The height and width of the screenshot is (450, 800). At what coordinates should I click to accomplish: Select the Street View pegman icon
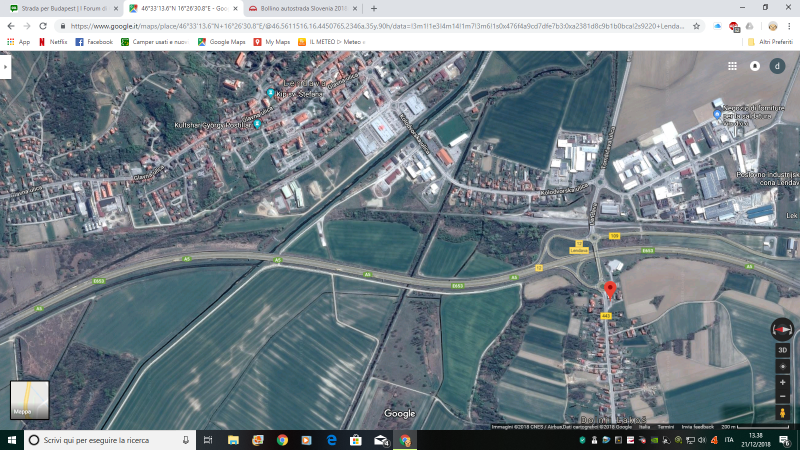coord(782,412)
